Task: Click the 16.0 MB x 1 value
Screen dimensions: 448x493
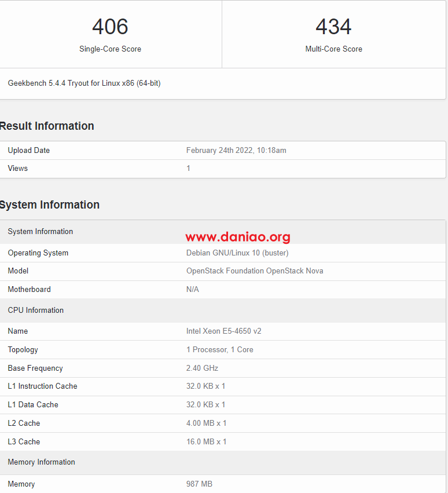Action: click(x=206, y=442)
